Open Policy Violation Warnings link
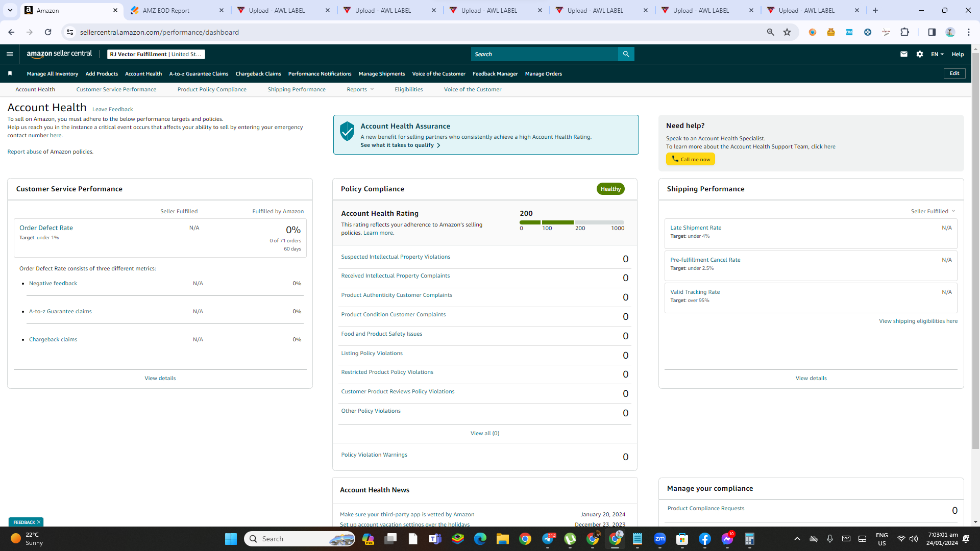This screenshot has width=980, height=551. 374,455
